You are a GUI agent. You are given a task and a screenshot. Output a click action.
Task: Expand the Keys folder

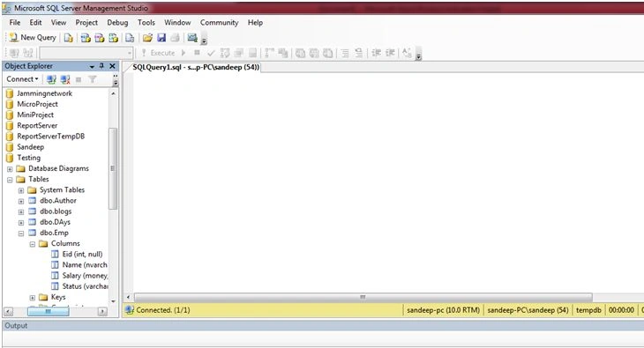(32, 298)
